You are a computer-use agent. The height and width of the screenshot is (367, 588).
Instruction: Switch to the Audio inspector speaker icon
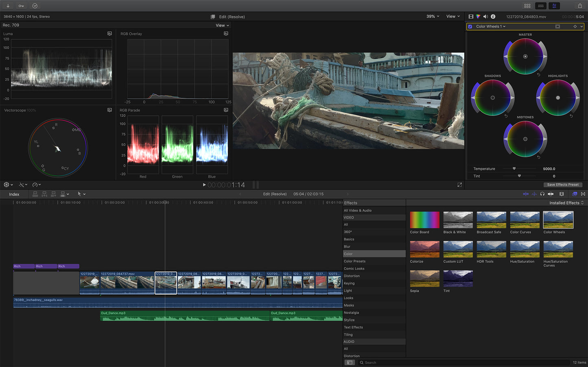485,17
